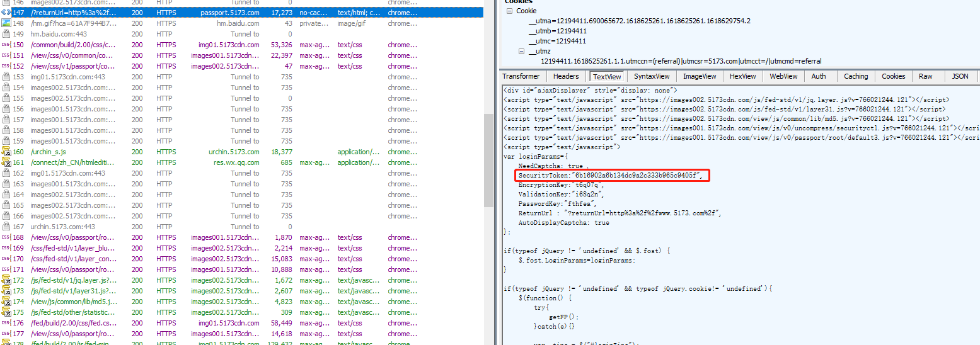Click the CSS icon of session 168
Viewport: 980px width, 345px height.
tap(6, 237)
